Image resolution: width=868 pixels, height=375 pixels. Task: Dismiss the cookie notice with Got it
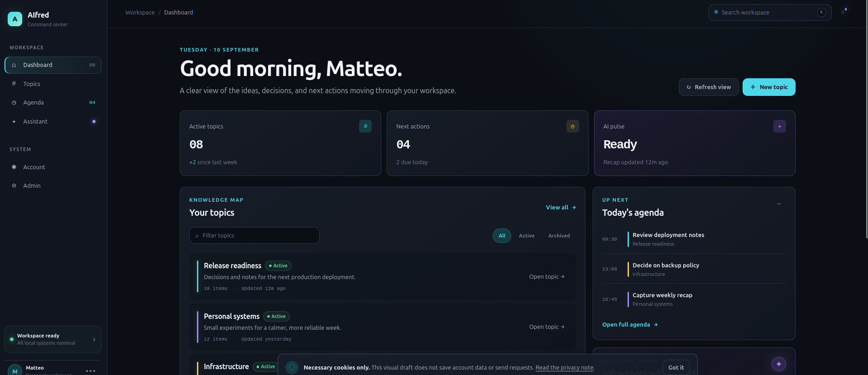(x=676, y=367)
